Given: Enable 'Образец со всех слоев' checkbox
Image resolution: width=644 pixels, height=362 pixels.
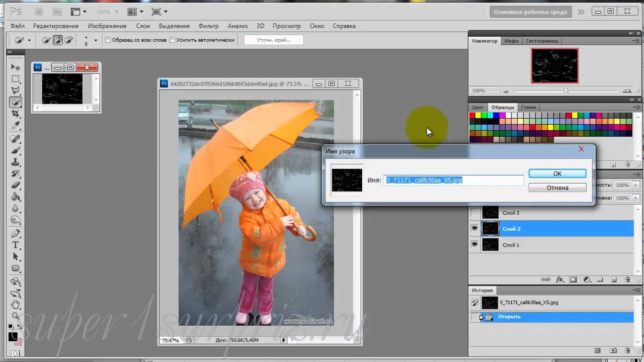Looking at the screenshot, I should (108, 40).
